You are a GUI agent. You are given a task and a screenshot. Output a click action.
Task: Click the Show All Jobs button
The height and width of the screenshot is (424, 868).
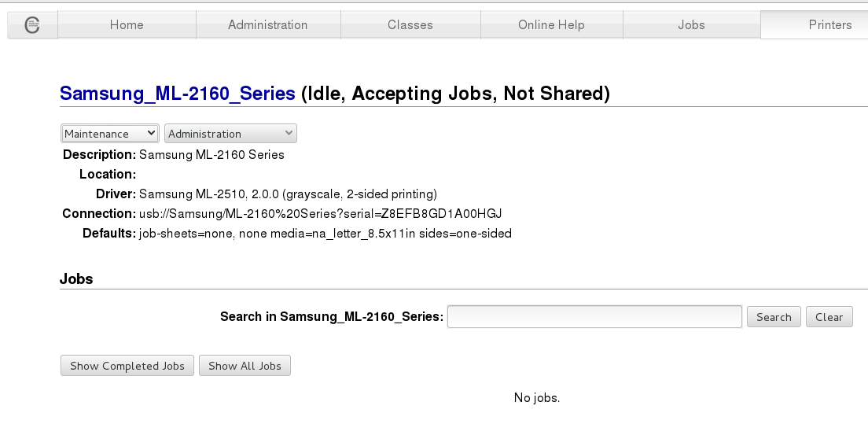click(x=245, y=366)
